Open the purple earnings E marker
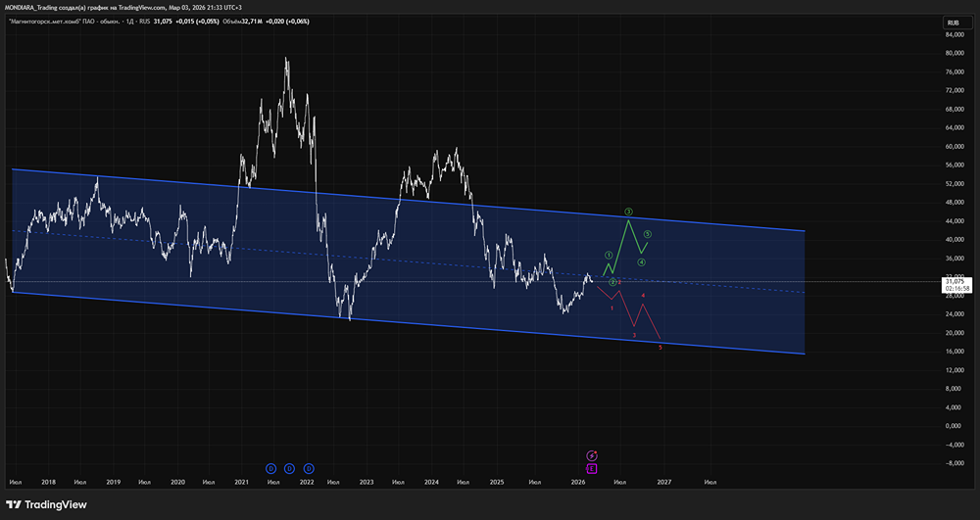 (x=592, y=468)
